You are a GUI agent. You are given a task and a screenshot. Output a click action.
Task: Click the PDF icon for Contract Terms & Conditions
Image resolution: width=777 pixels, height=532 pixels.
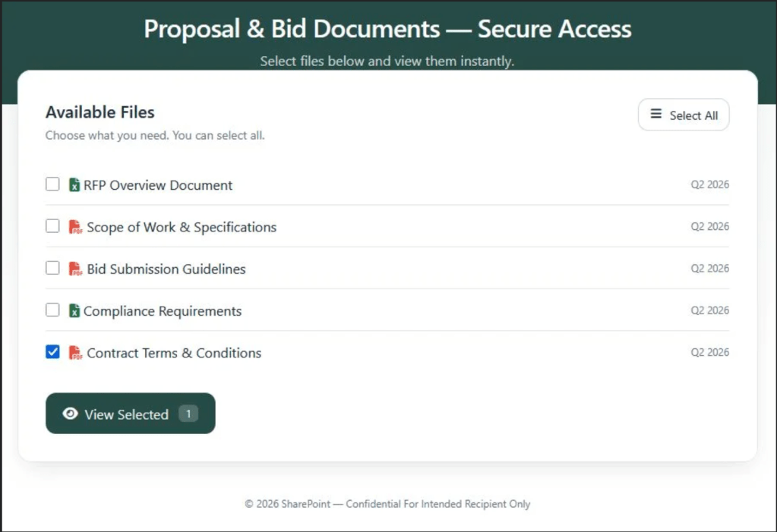75,352
